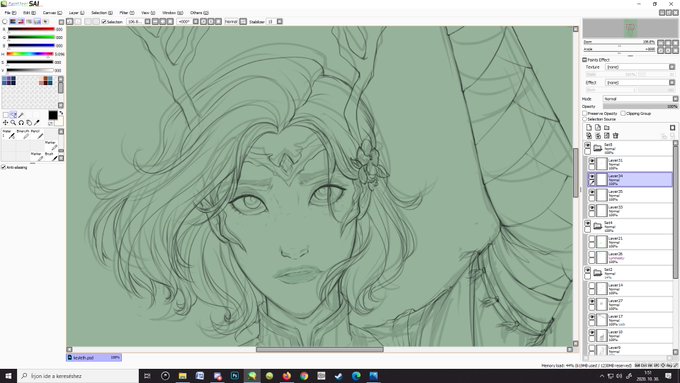The image size is (680, 383).
Task: Hide Layer31 with its eye toggle
Action: 592,161
